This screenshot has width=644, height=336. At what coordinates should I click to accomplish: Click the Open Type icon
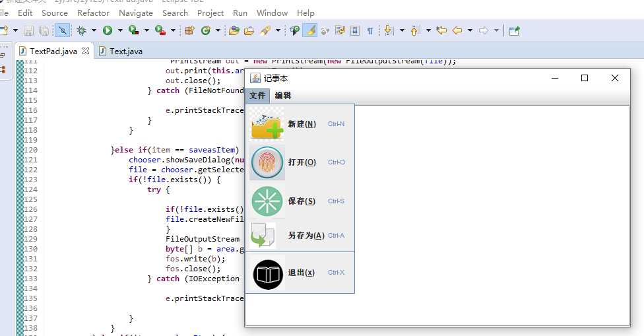pos(234,30)
